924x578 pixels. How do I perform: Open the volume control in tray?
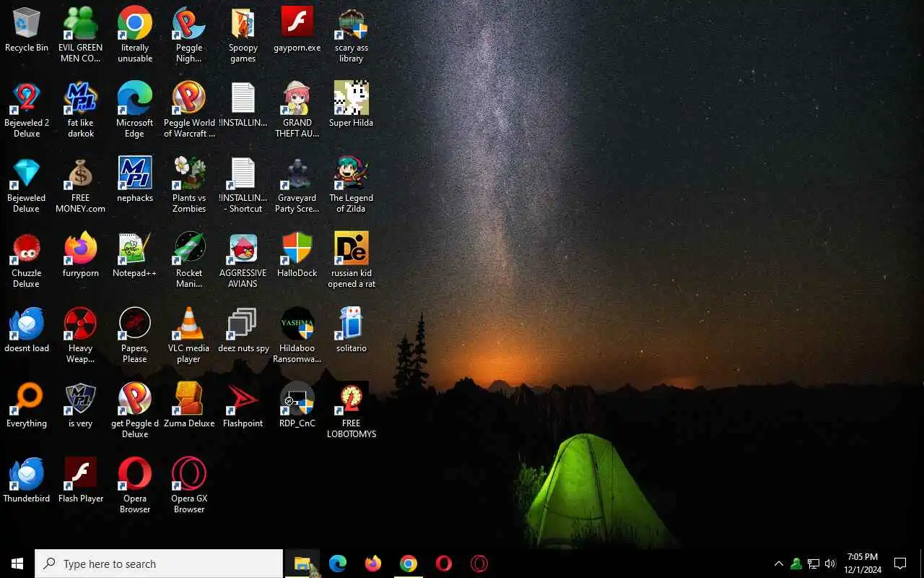830,564
